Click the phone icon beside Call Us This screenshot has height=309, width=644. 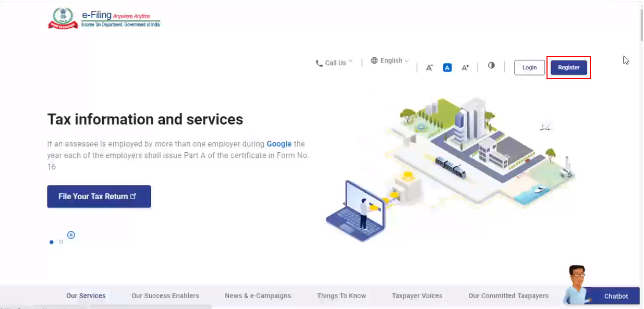(x=319, y=63)
